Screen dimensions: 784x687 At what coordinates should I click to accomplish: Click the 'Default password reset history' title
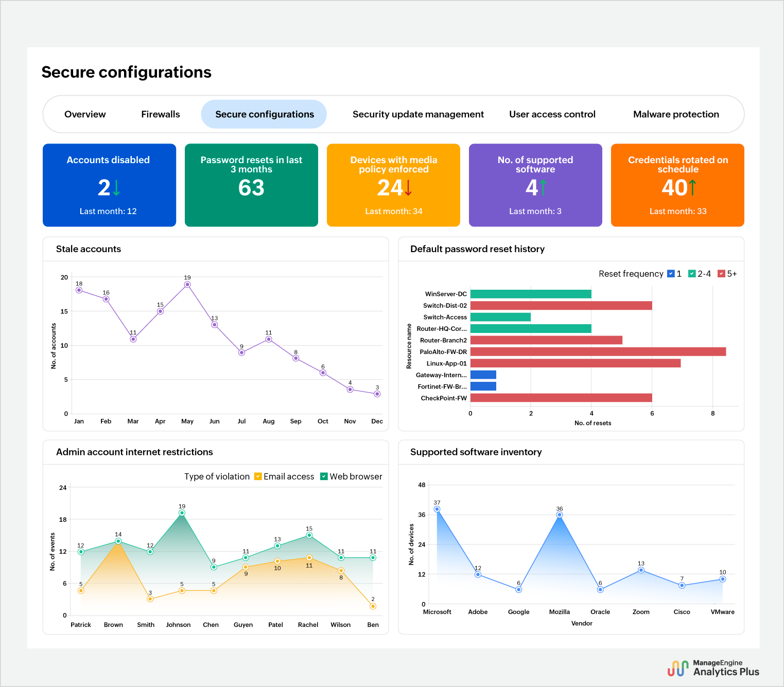[x=477, y=249]
